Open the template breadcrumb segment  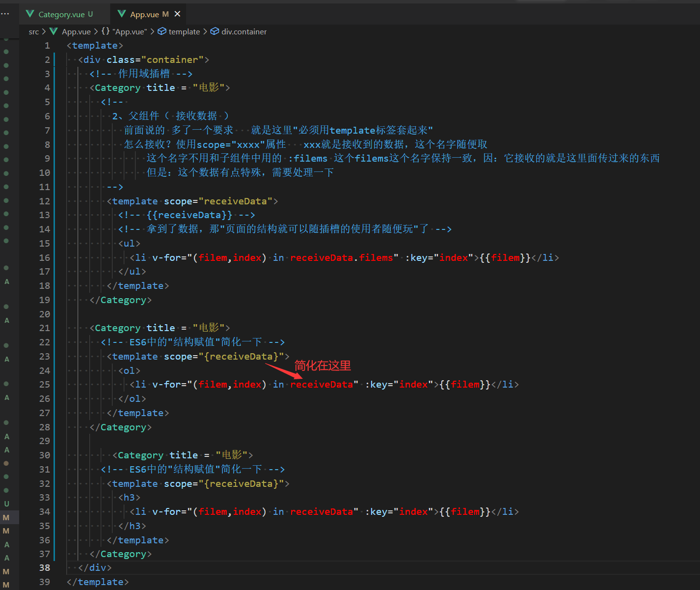184,31
